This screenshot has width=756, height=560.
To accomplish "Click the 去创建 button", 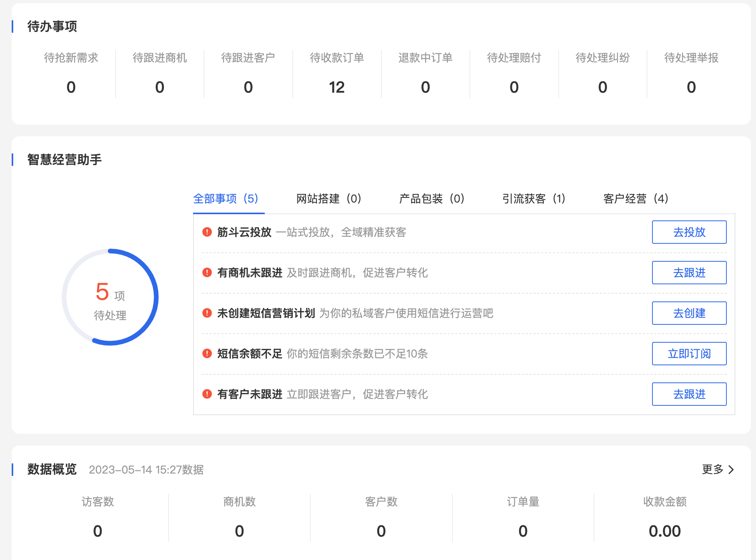I will 689,313.
